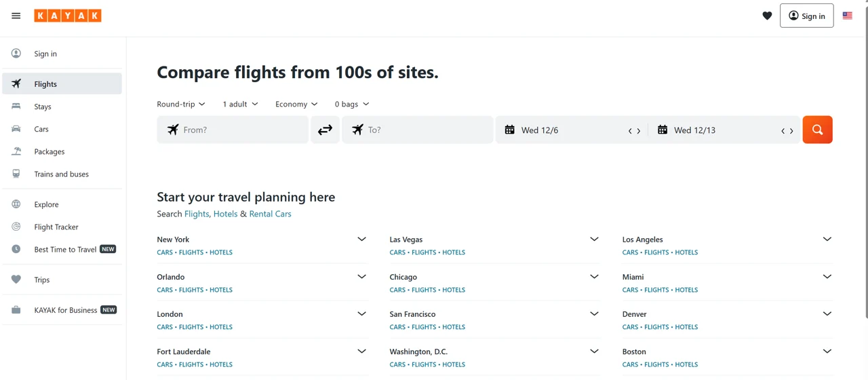Open Explore in the sidebar
Screen dimensions: 868x380
[x=62, y=204]
